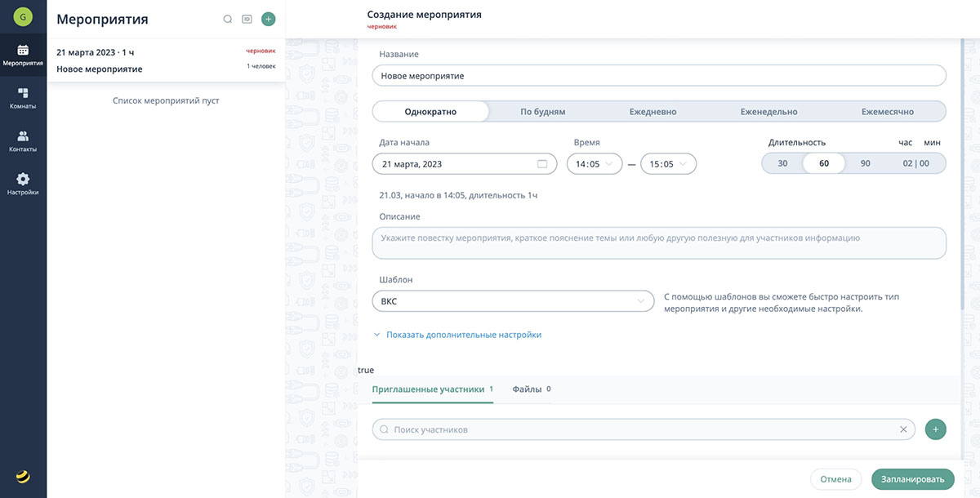Click the Дата начала field 21 марта, 2023
Image resolution: width=980 pixels, height=498 pixels.
point(464,164)
